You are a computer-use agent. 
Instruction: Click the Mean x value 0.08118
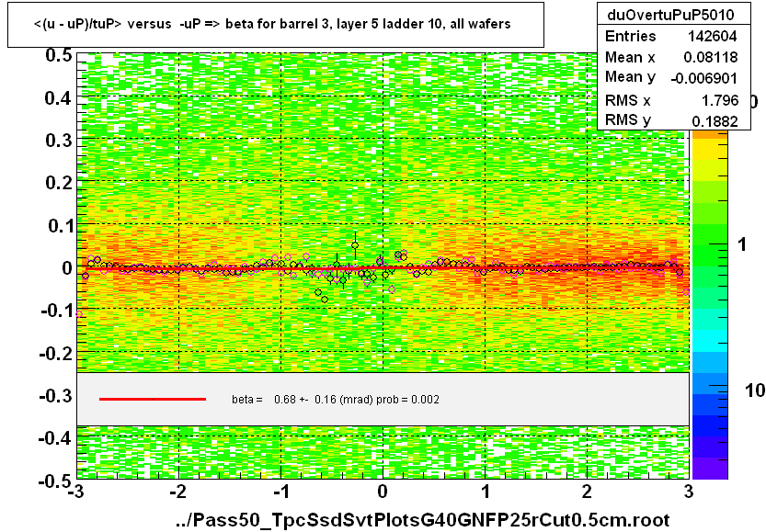tap(710, 57)
